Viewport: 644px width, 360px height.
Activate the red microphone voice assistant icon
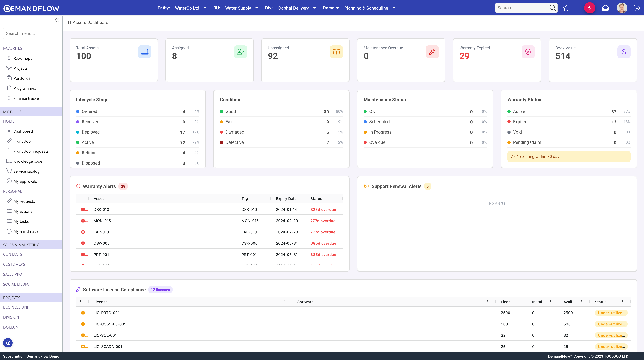(590, 8)
